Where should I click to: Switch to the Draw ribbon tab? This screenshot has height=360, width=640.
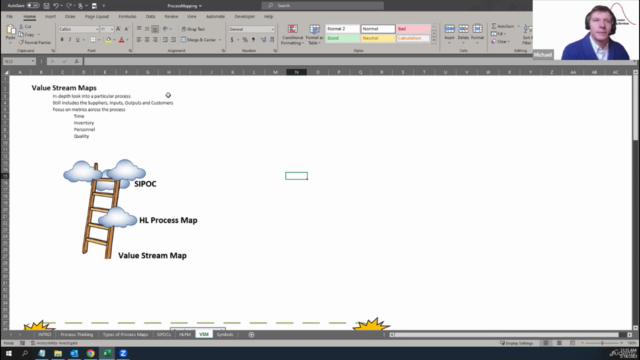[x=70, y=17]
